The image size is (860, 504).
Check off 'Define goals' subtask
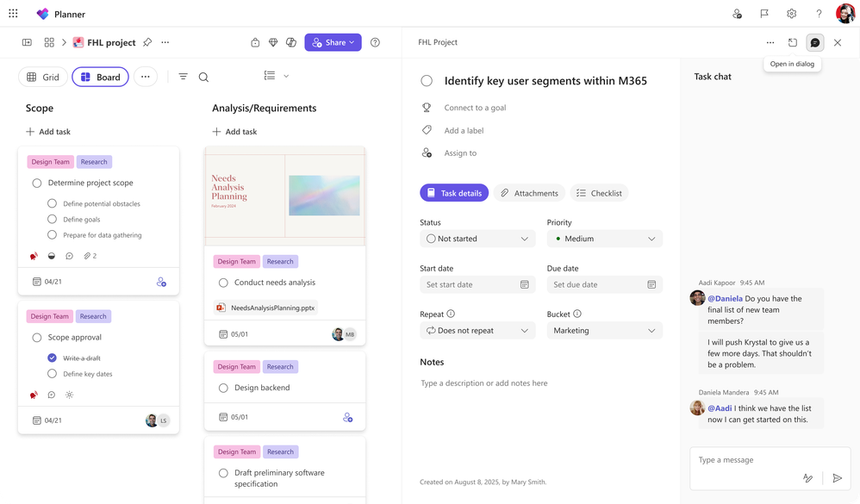coord(52,220)
